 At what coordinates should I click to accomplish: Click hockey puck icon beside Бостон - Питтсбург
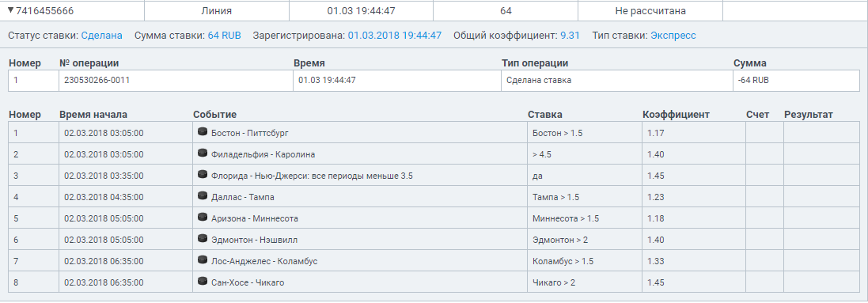203,132
